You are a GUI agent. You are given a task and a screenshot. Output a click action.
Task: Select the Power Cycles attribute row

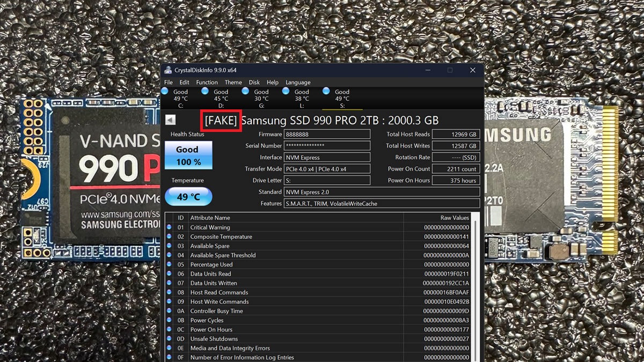[318, 320]
